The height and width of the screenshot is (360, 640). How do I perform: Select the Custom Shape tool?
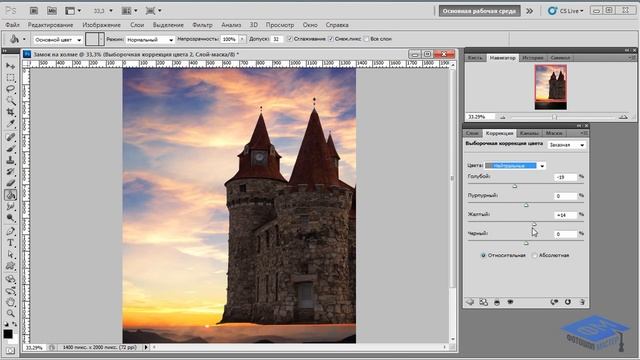(10, 266)
